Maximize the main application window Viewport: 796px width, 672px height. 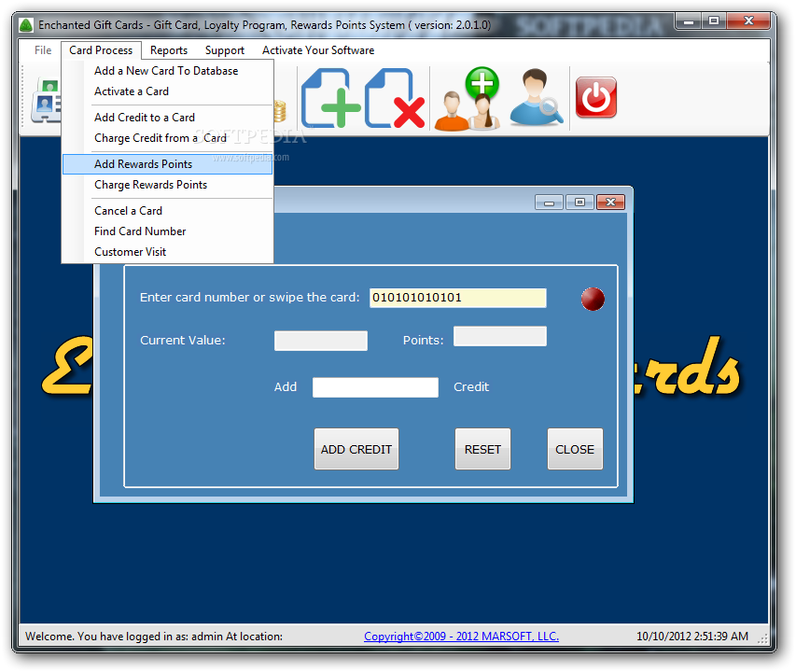pos(714,21)
